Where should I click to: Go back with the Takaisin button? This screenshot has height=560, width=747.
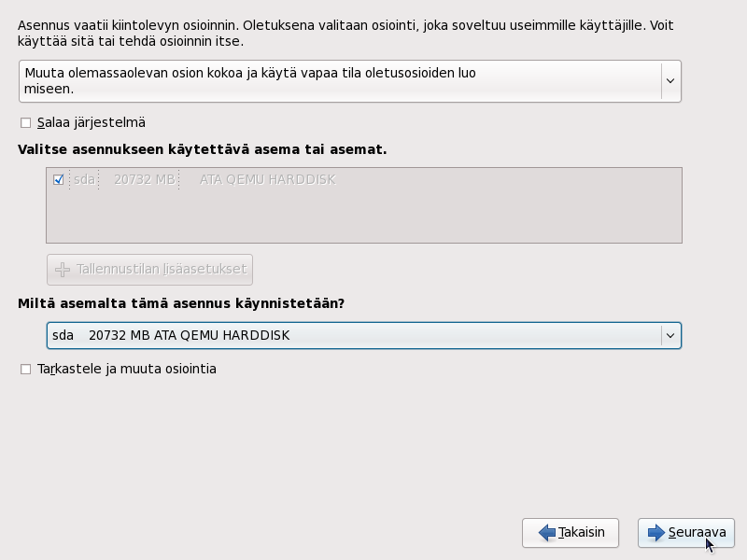click(x=571, y=533)
